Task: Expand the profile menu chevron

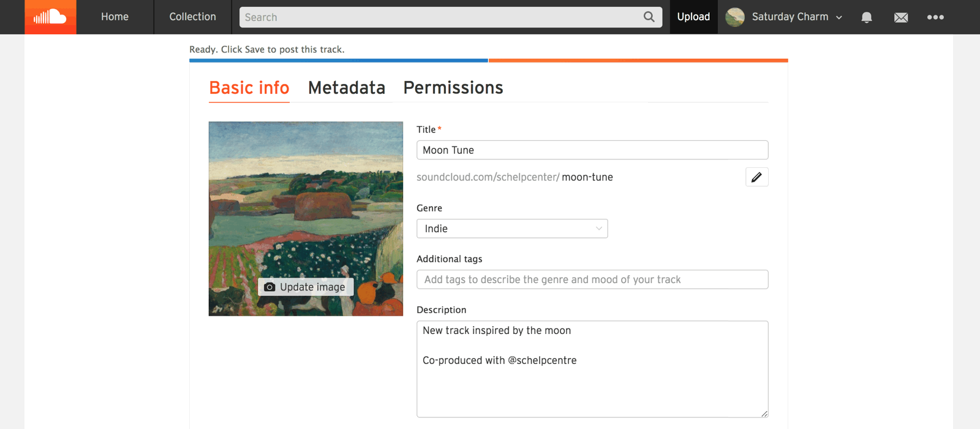Action: 839,17
